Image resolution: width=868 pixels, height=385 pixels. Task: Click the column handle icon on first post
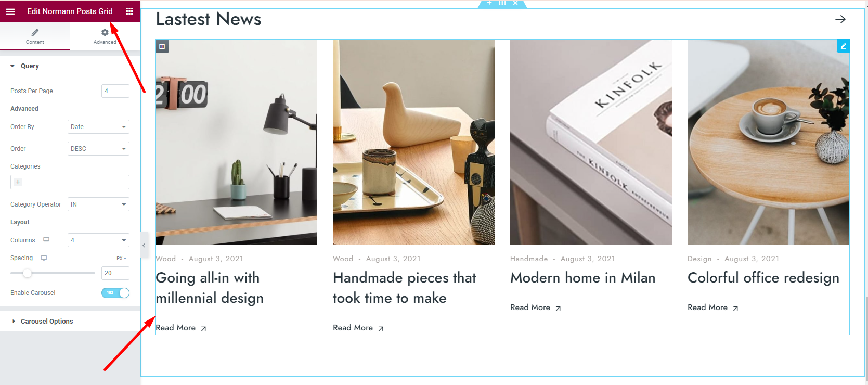pyautogui.click(x=162, y=46)
